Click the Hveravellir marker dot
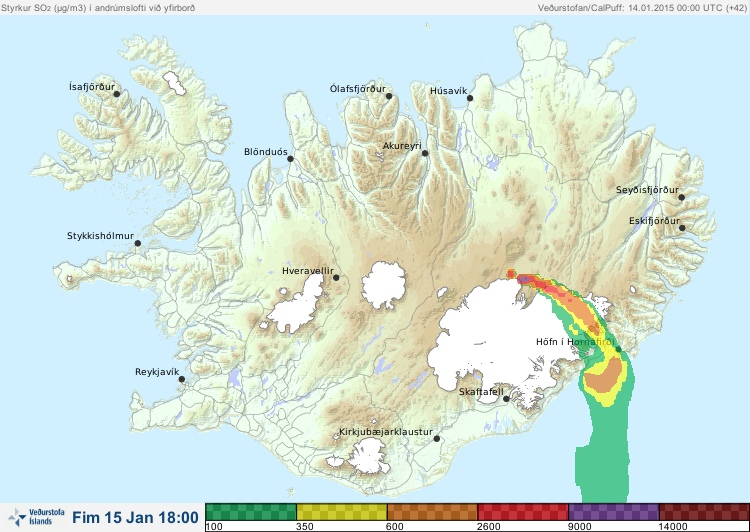Viewport: 750px width, 532px height. [336, 277]
